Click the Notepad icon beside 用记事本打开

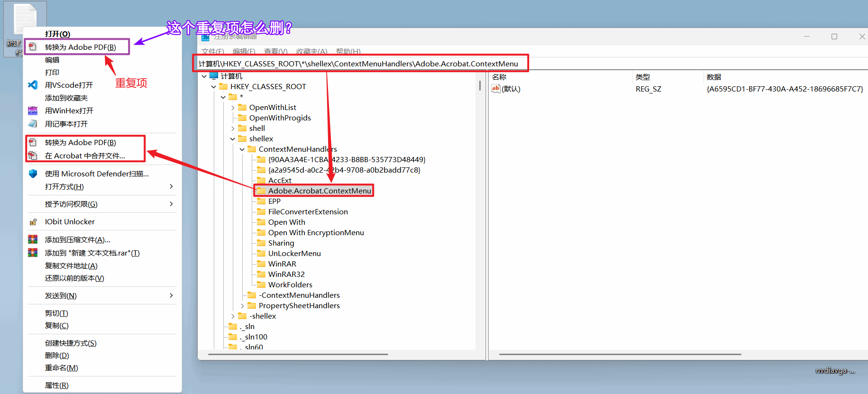(x=33, y=124)
